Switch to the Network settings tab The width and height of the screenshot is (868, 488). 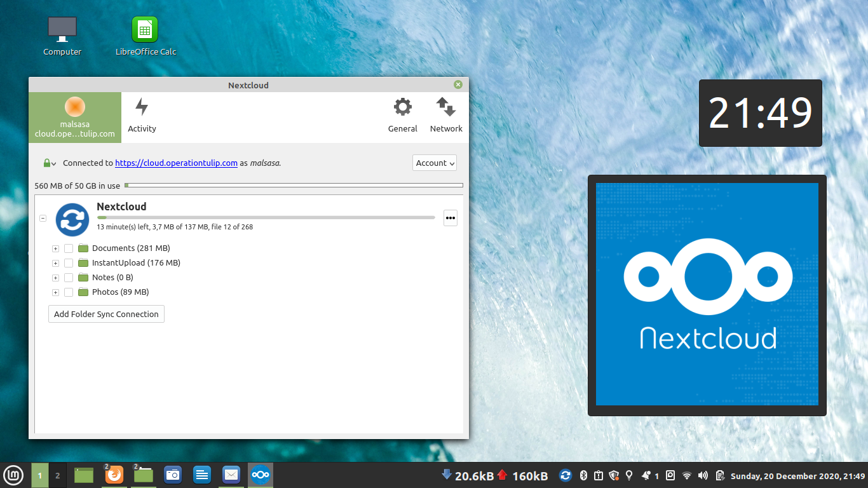[x=446, y=116]
